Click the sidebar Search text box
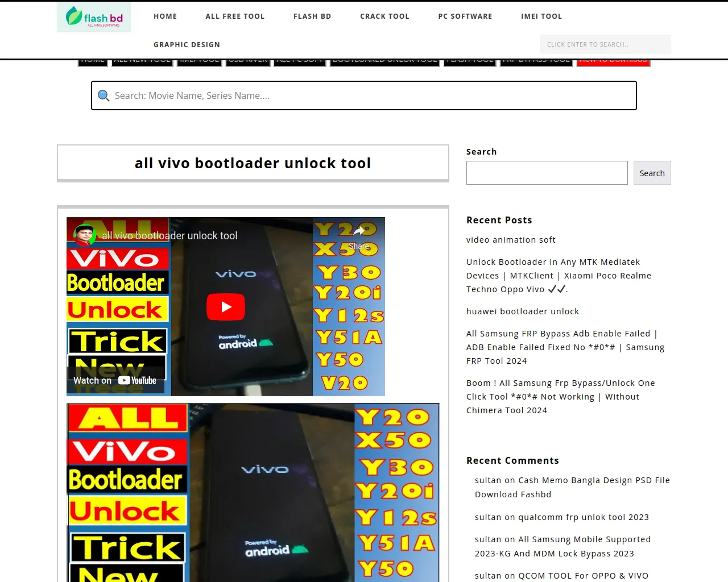 point(547,173)
